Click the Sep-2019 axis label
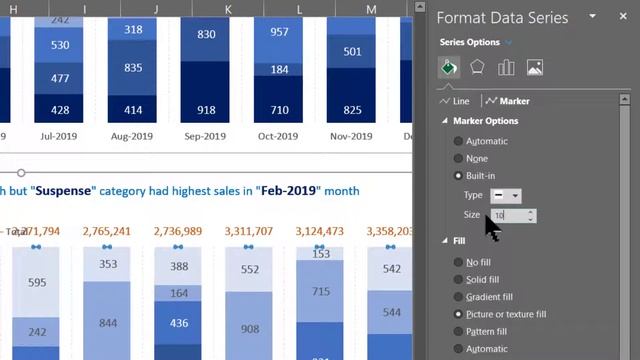This screenshot has width=640, height=360. (205, 136)
